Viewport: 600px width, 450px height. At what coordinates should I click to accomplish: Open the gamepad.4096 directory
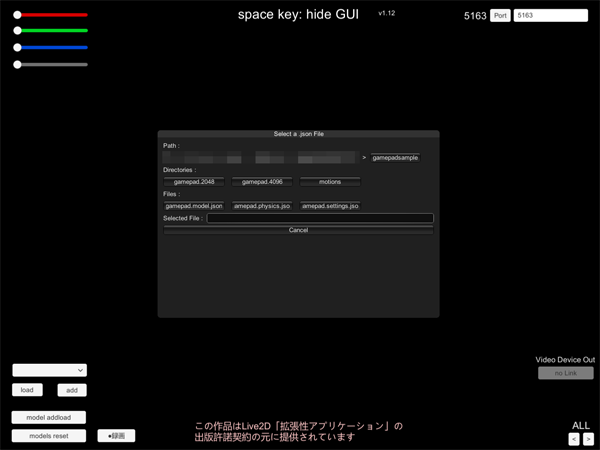pos(262,182)
